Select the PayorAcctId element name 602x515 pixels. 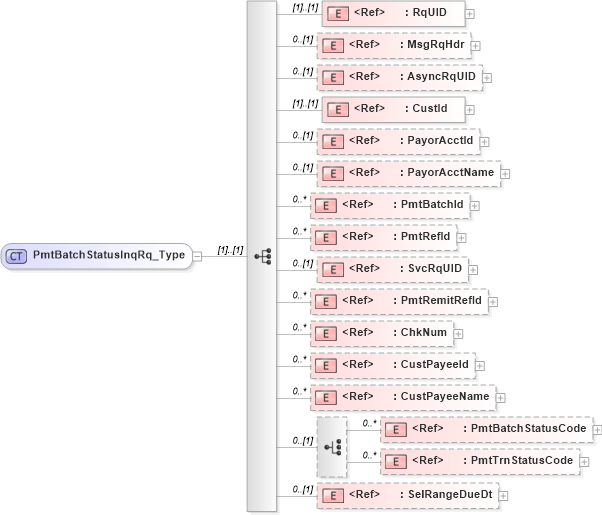click(440, 140)
